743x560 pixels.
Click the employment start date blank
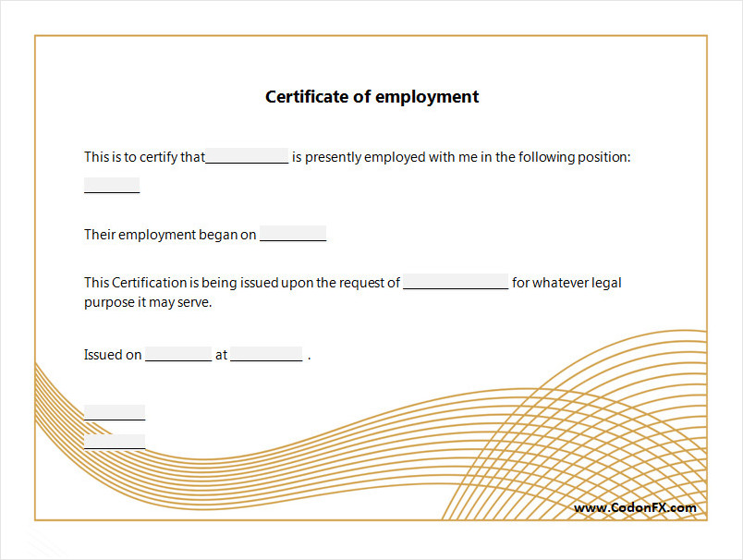(x=293, y=234)
